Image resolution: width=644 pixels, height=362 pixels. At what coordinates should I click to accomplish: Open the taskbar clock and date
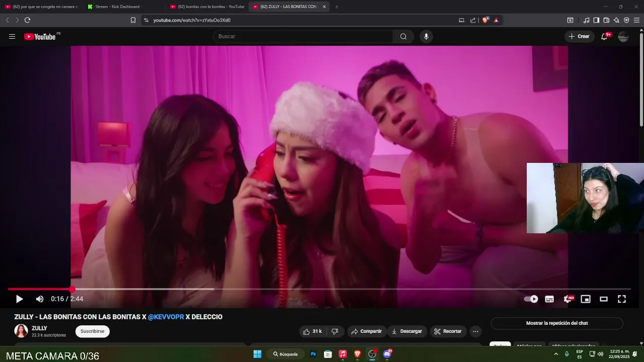click(619, 354)
